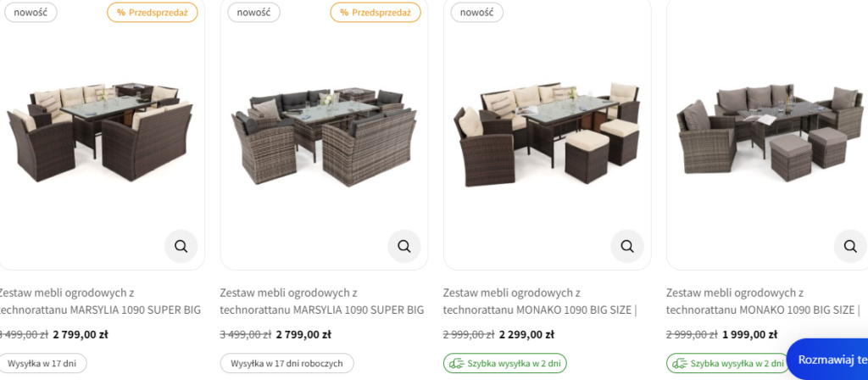This screenshot has height=380, width=868.
Task: Open gray MARSYLIA set product photo
Action: [x=323, y=136]
